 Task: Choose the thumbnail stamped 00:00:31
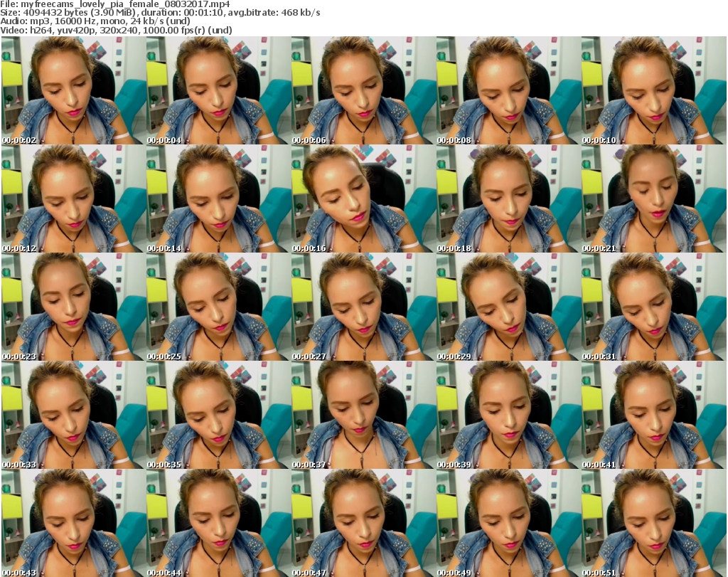653,307
